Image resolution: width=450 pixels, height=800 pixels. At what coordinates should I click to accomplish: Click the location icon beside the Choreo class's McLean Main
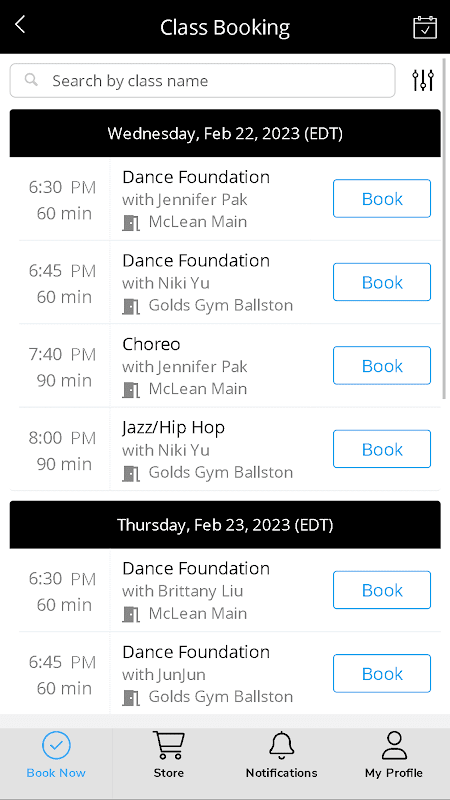click(131, 389)
